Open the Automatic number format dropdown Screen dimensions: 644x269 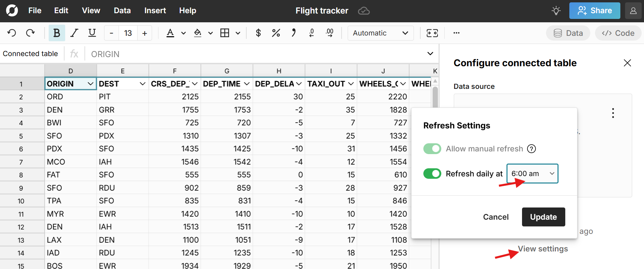coord(380,33)
